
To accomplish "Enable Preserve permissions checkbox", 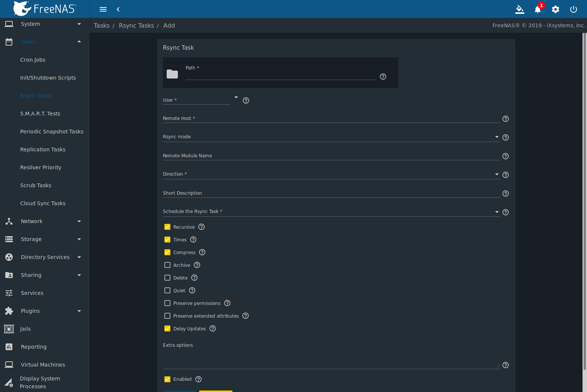I will (167, 303).
